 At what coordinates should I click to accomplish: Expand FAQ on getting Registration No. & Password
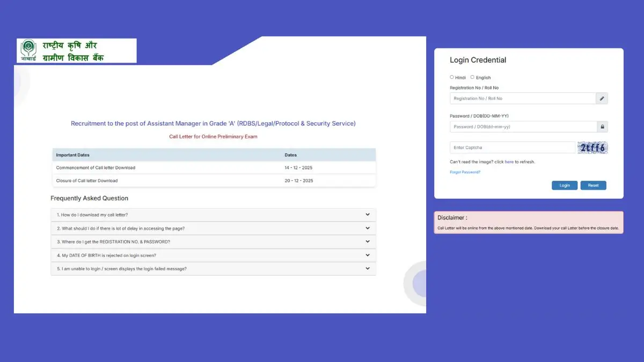(213, 242)
